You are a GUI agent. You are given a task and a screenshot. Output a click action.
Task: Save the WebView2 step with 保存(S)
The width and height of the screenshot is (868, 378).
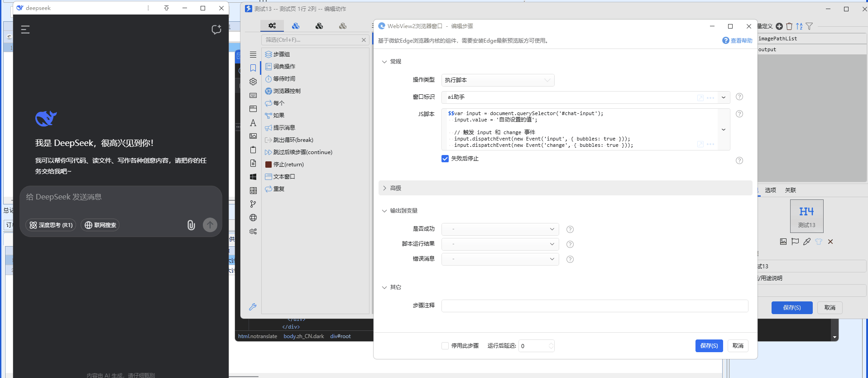709,346
